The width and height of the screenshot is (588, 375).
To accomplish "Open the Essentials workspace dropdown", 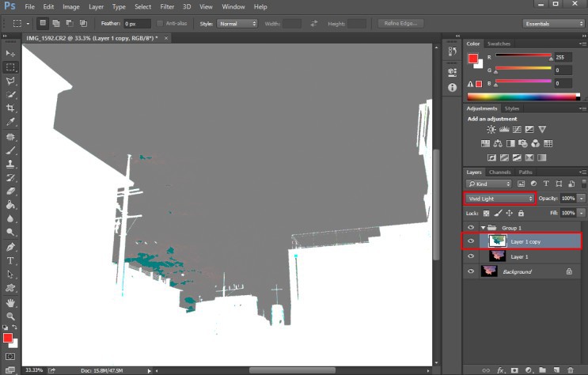I will point(554,24).
